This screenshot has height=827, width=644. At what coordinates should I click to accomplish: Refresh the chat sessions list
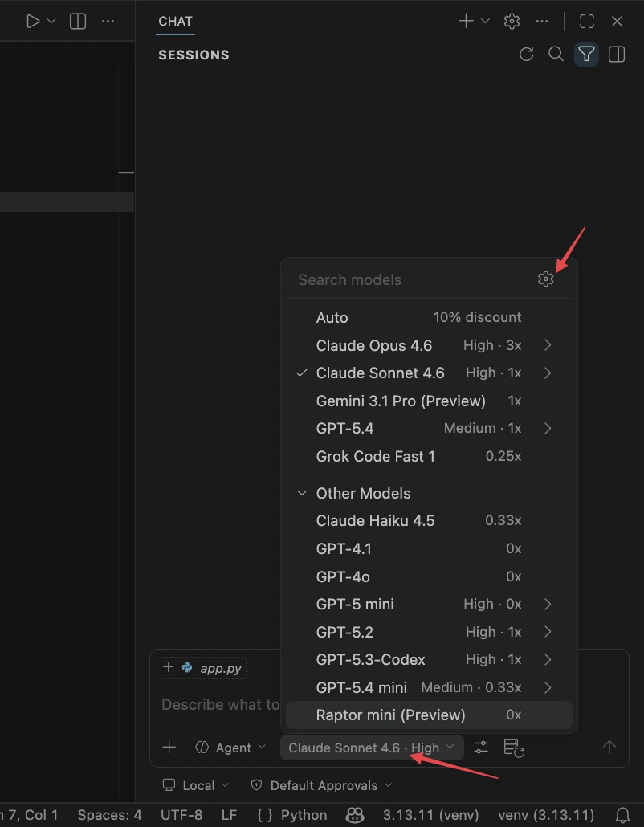point(527,55)
